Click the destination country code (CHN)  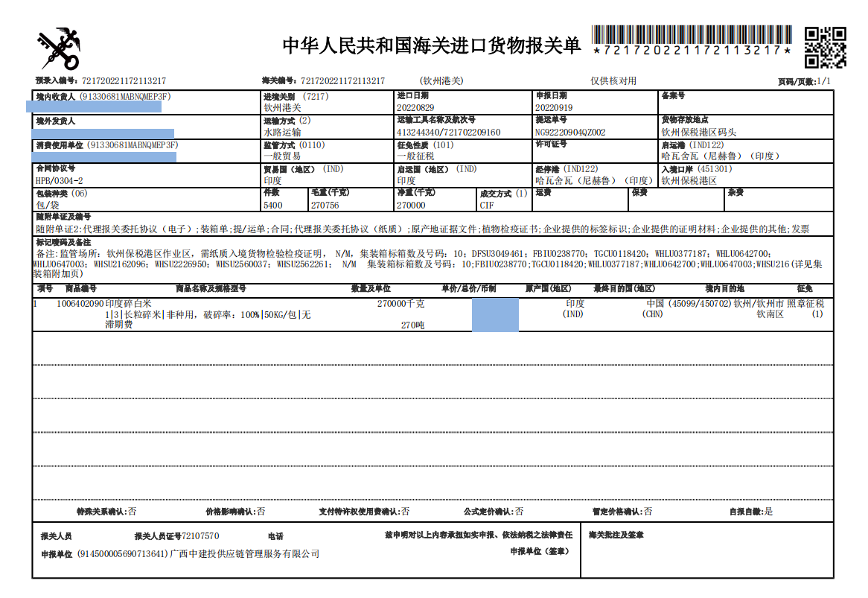point(652,314)
